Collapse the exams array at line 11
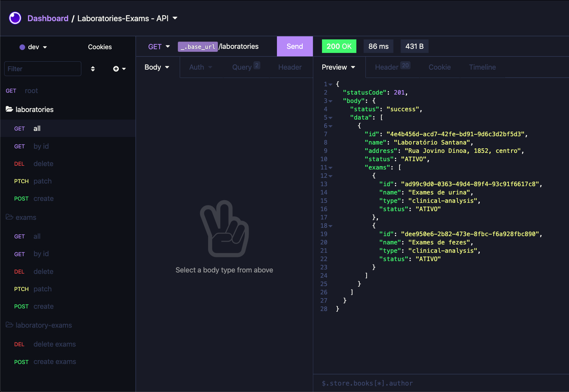This screenshot has width=569, height=392. click(331, 168)
